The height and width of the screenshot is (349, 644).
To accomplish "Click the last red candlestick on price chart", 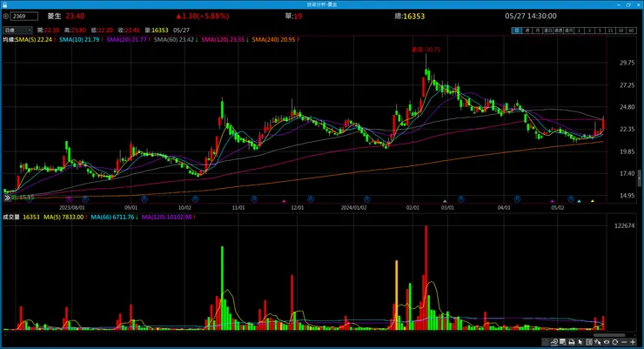I will point(603,124).
